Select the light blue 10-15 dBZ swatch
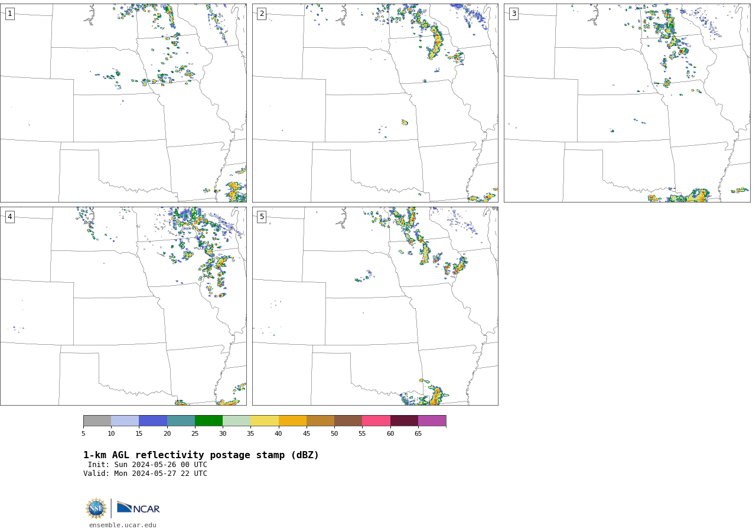This screenshot has height=532, width=756. click(x=125, y=421)
